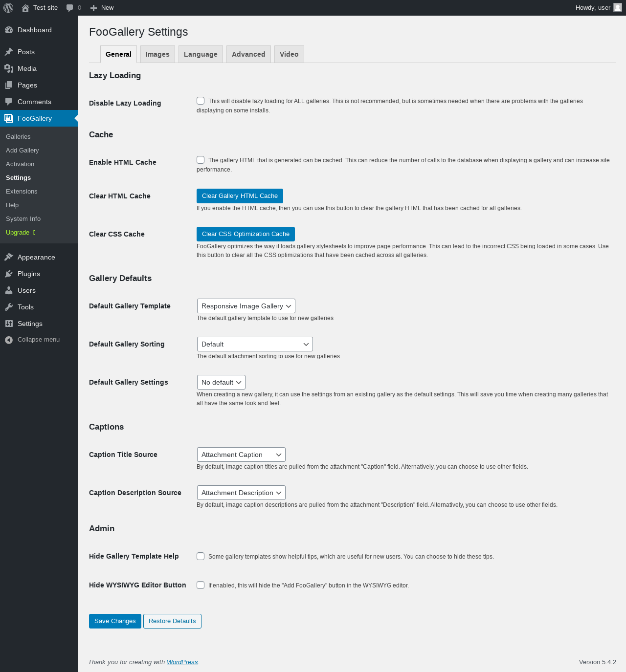
Task: Click the Media icon in sidebar
Action: pos(9,68)
